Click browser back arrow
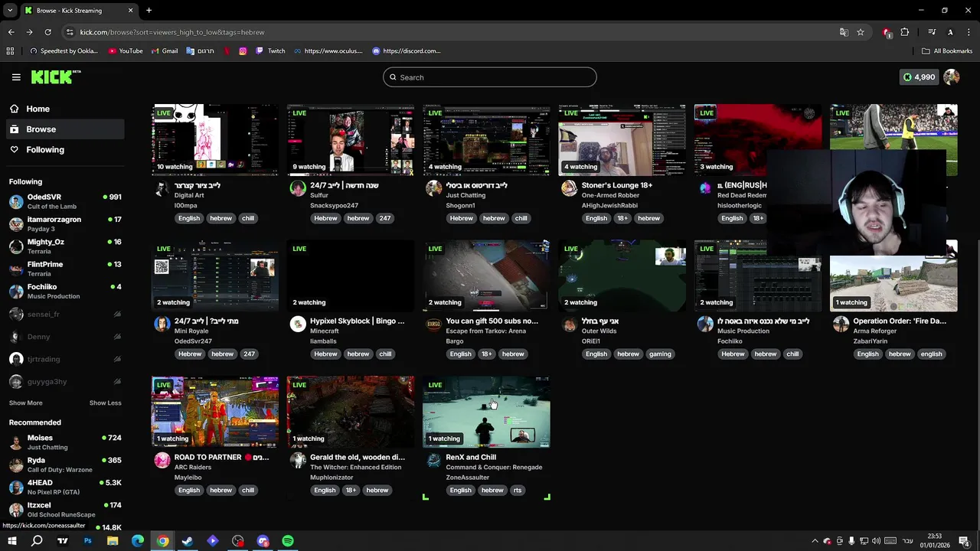Screen dimensions: 980x551 click(x=11, y=32)
